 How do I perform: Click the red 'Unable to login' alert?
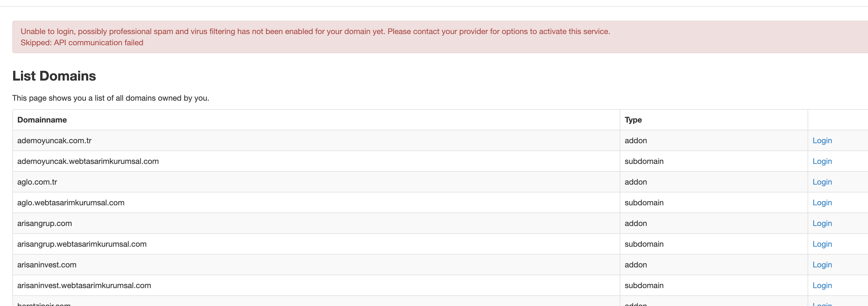(x=315, y=32)
